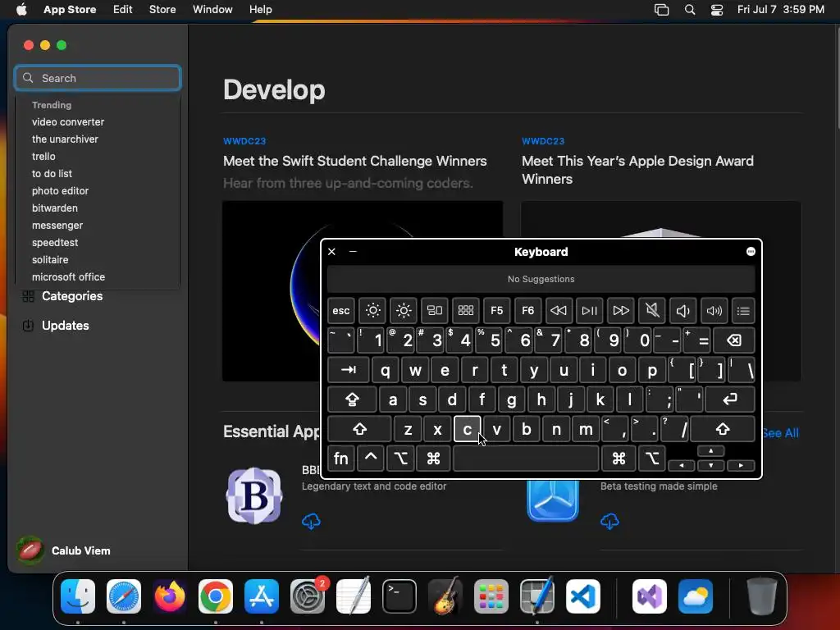This screenshot has height=630, width=840.
Task: Tap the right arrow key
Action: (741, 466)
